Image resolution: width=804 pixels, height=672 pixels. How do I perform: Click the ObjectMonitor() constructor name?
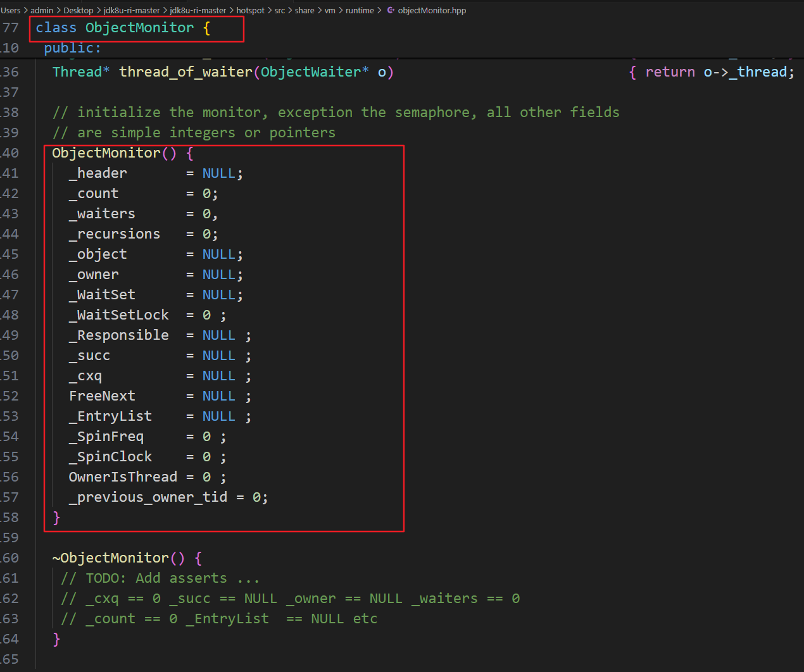click(x=106, y=153)
